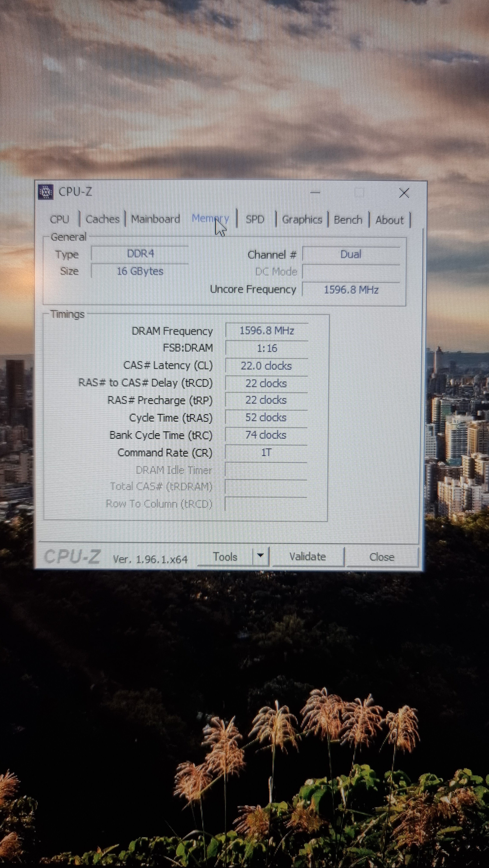Click the Channel # Dual field
This screenshot has height=868, width=489.
click(351, 254)
